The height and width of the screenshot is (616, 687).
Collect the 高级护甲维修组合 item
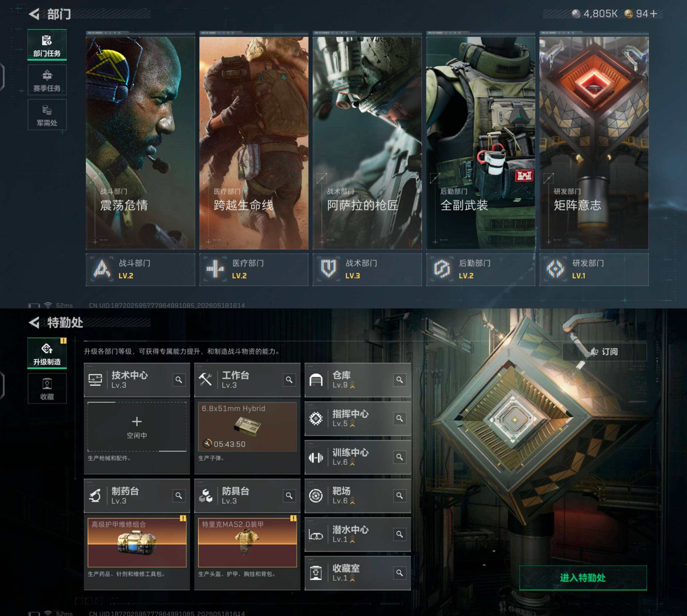point(137,543)
